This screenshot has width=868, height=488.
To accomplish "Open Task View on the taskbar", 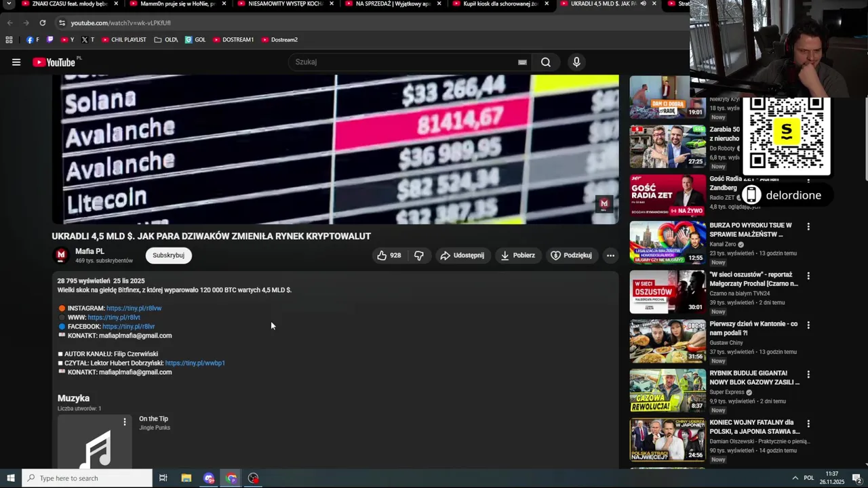I will (163, 478).
